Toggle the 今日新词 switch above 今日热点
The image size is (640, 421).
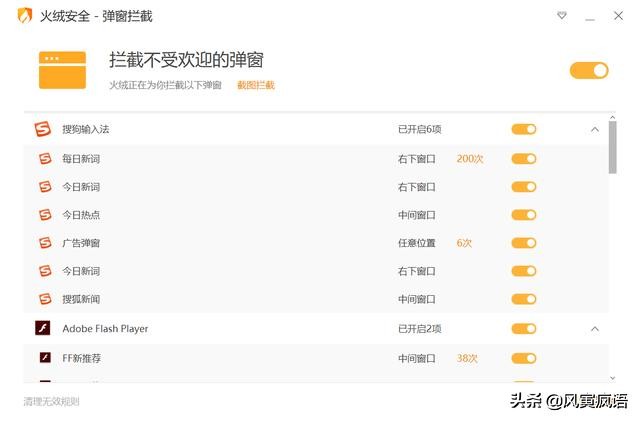(x=524, y=187)
